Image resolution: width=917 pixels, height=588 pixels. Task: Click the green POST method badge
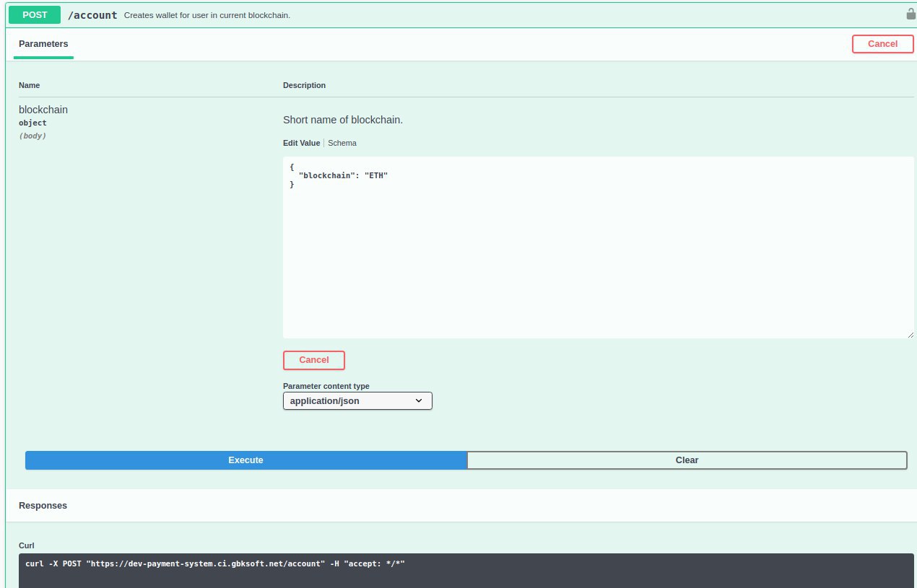tap(35, 14)
